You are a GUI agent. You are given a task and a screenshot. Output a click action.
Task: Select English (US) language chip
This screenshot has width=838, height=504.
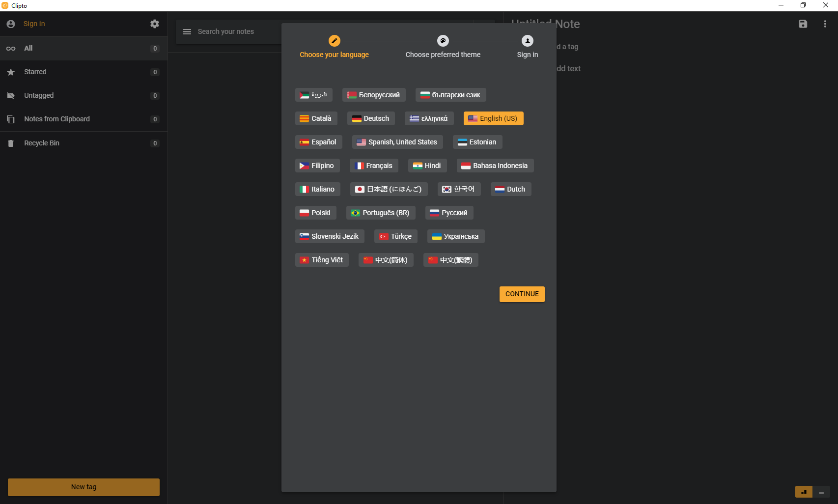[493, 118]
